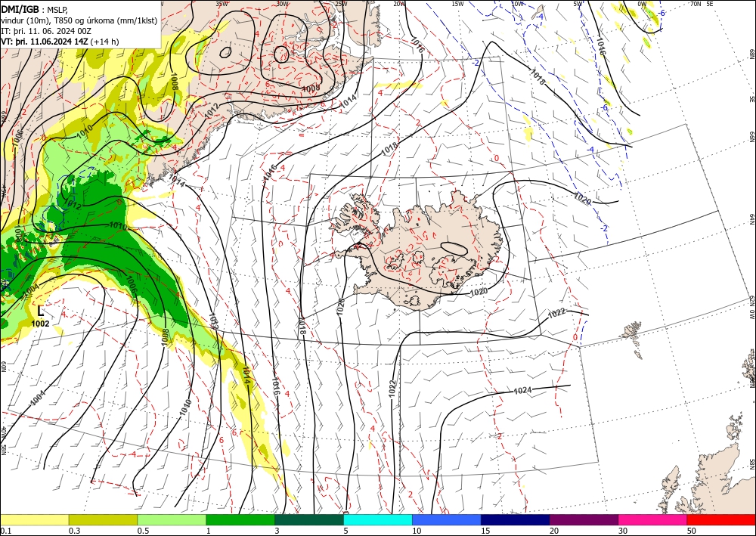Select the 'VT: þri. 11.06.2024 14Z (+14 h)' line
This screenshot has height=536, width=756.
tap(60, 42)
